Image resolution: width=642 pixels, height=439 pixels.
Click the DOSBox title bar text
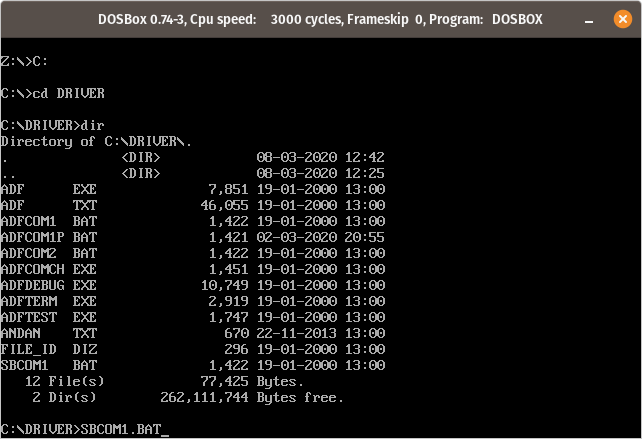[x=320, y=19]
